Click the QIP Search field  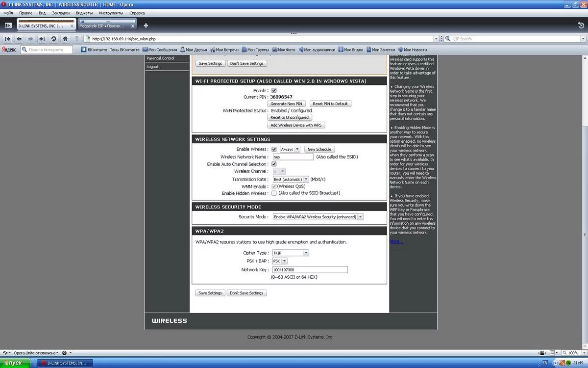[x=515, y=39]
